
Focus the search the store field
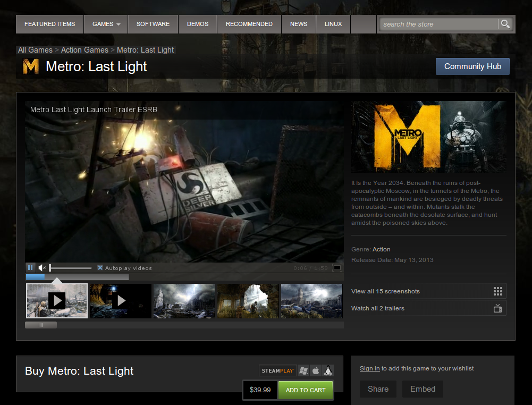tap(439, 24)
